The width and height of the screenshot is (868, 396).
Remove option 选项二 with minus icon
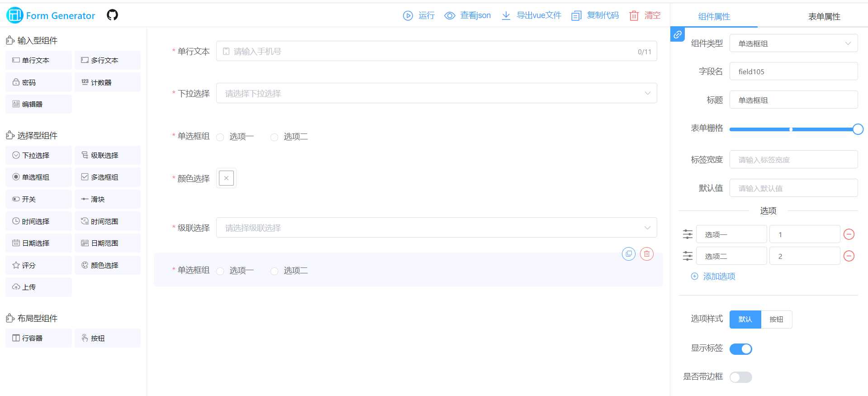[x=849, y=256]
